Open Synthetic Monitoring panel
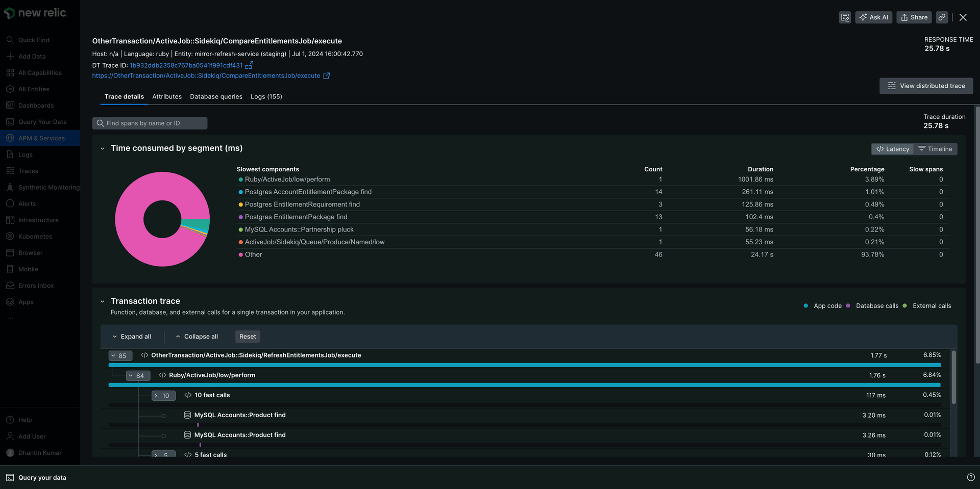Screen dimensions: 980x489 [x=48, y=187]
